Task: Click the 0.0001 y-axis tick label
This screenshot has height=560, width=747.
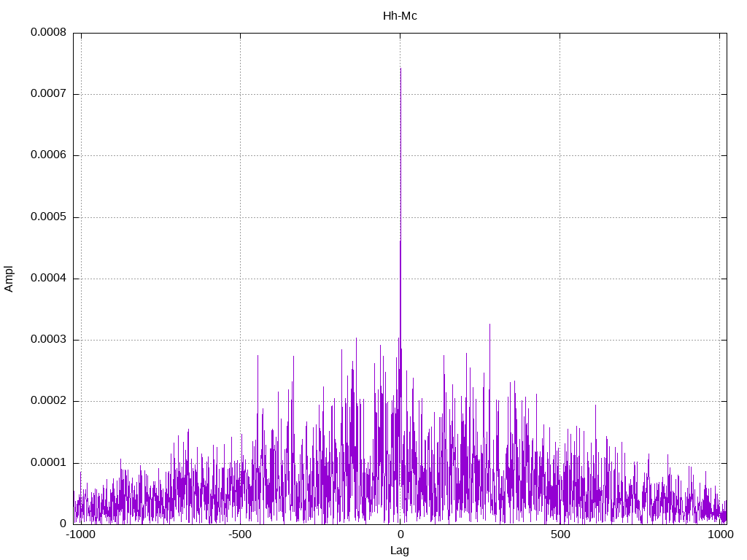Action: (48, 462)
